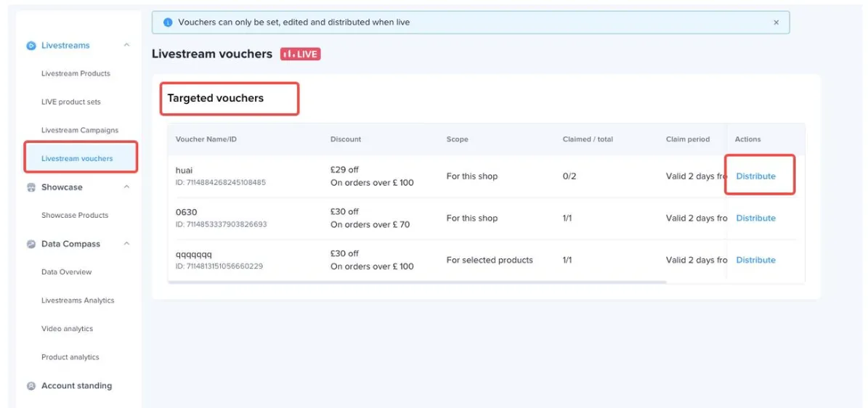Click the Data Compass section label

(71, 244)
